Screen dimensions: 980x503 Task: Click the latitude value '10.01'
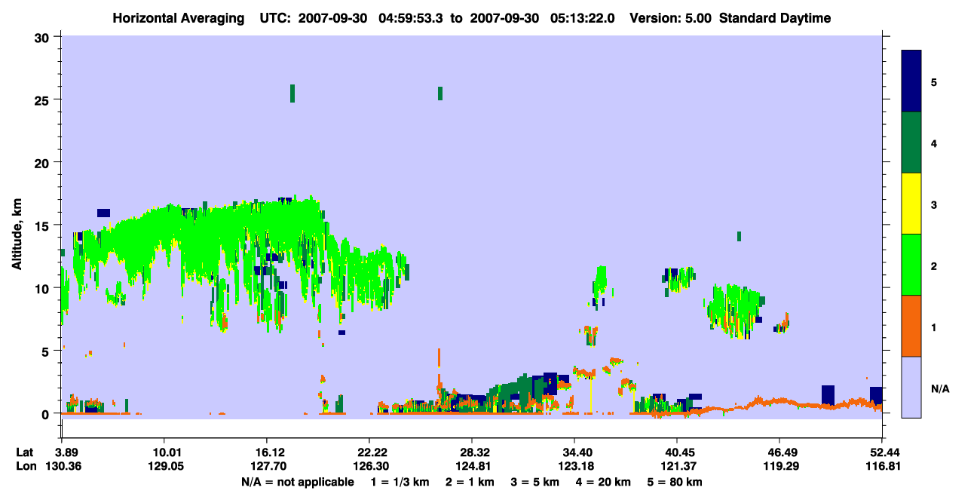[164, 452]
